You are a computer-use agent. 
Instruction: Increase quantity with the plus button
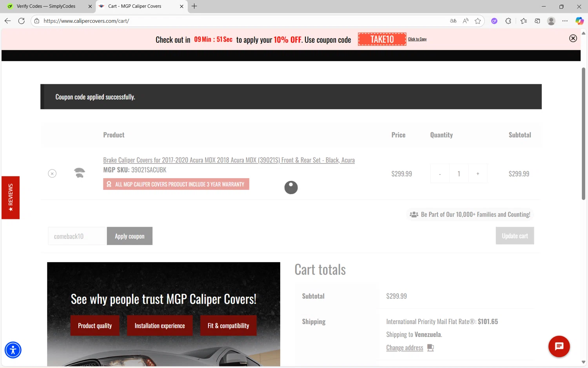(x=478, y=173)
